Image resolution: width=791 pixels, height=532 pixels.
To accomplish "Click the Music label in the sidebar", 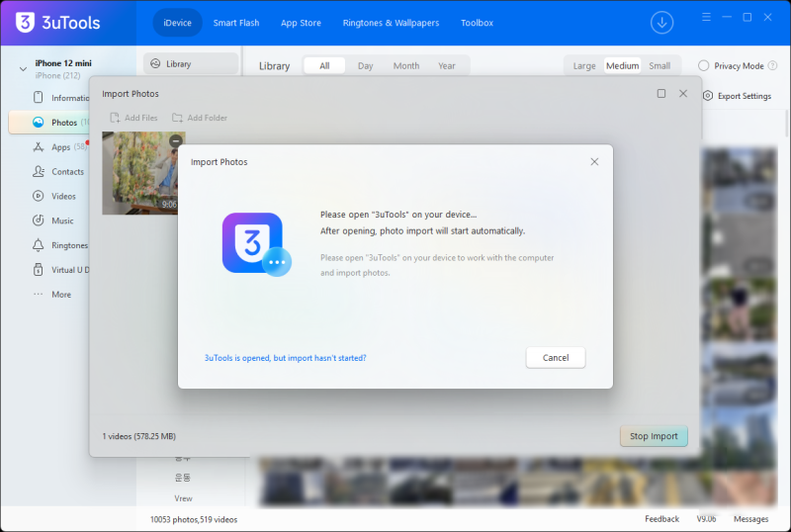I will coord(62,221).
